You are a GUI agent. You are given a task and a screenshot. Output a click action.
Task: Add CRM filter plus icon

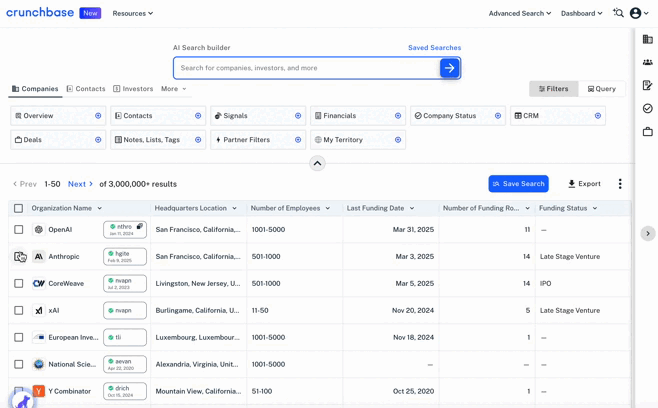(598, 116)
